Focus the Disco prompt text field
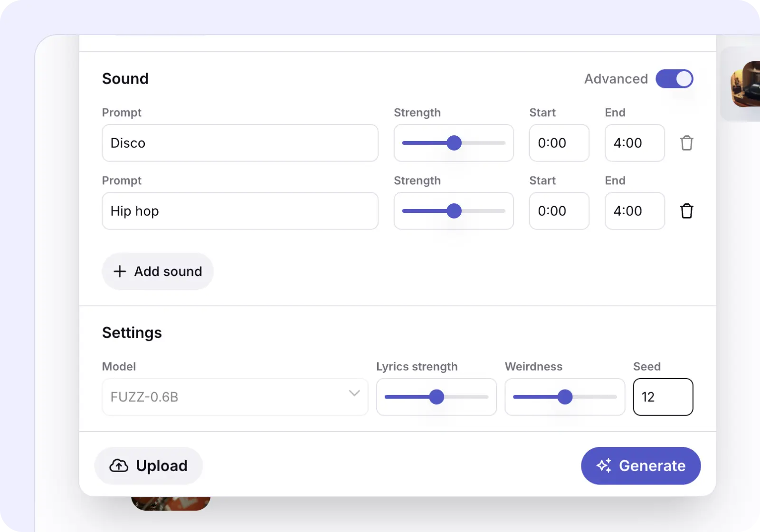The image size is (760, 532). point(240,143)
